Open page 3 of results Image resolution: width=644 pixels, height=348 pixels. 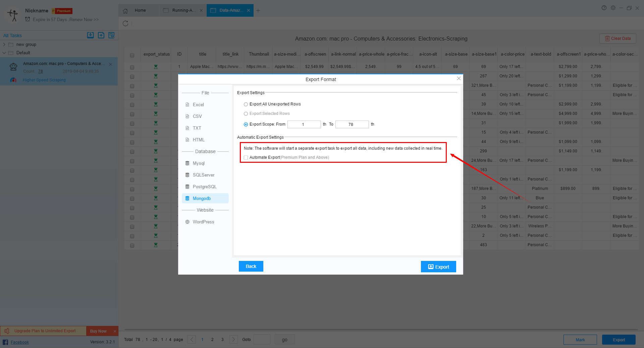point(222,339)
